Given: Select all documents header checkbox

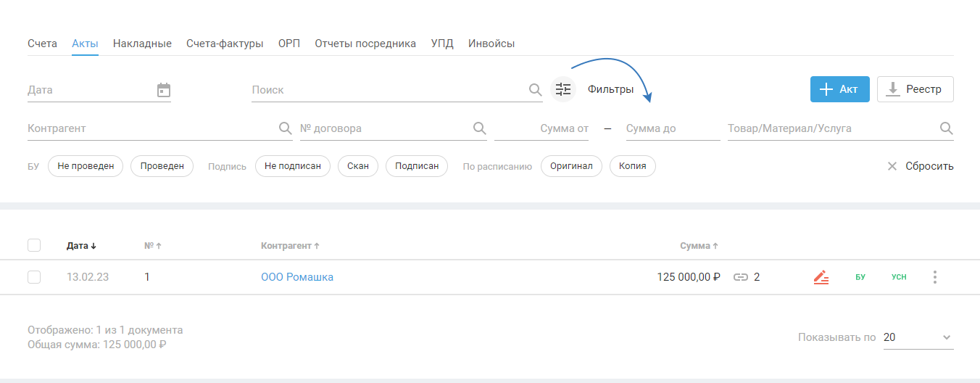Looking at the screenshot, I should pyautogui.click(x=34, y=245).
